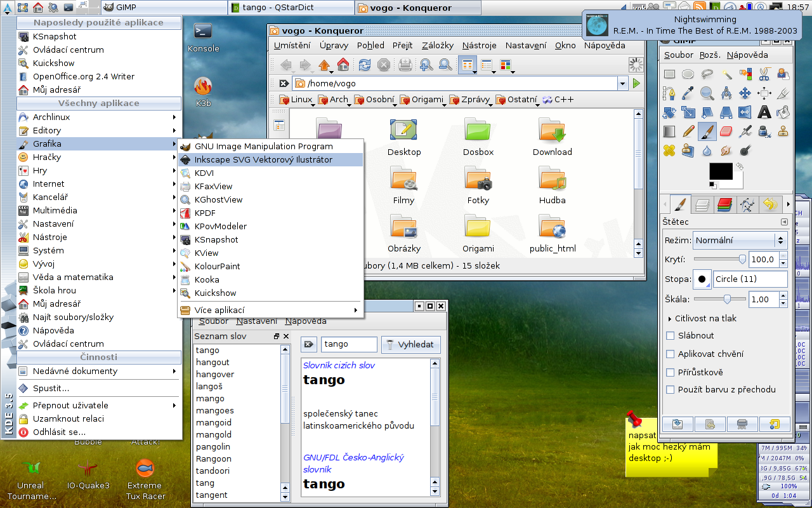This screenshot has width=812, height=508.
Task: Launch Inkscape SVG Vektorový Ilustrátor
Action: click(x=270, y=159)
